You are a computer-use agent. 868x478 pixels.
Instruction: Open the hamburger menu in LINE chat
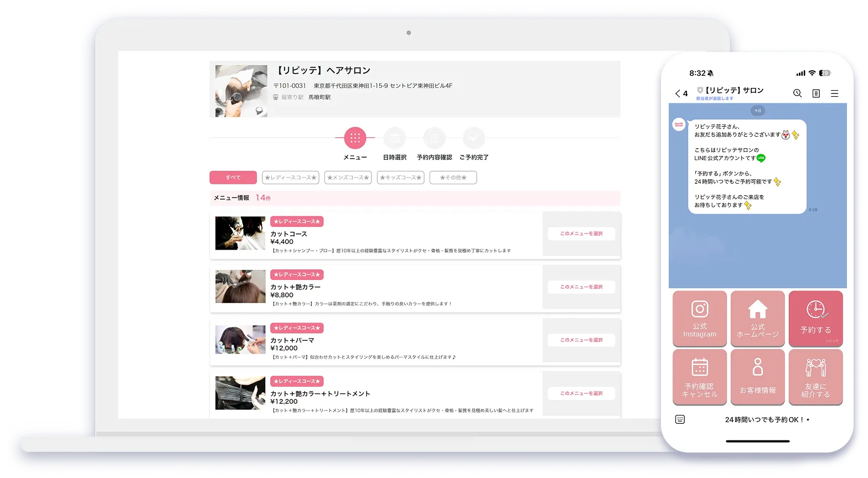[x=834, y=93]
